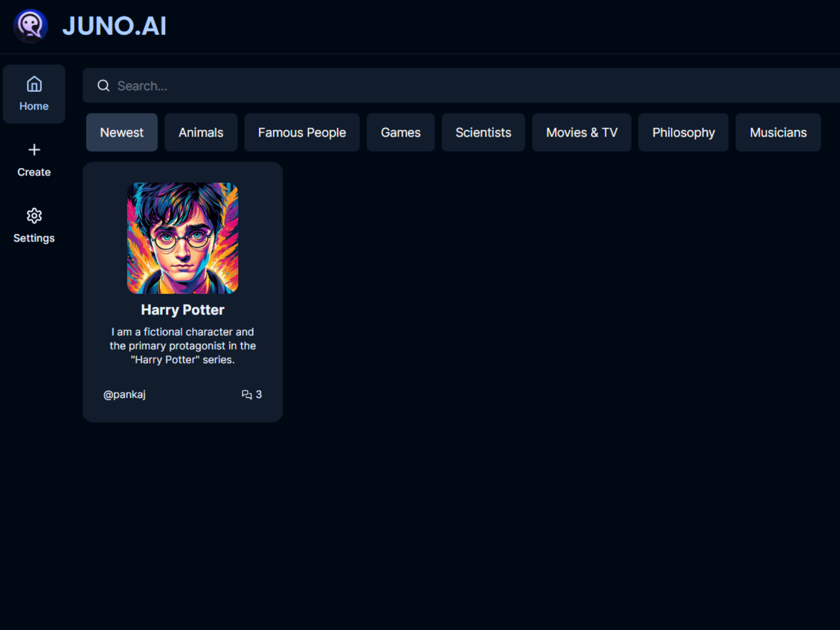The width and height of the screenshot is (840, 630).
Task: Open the Settings gear icon
Action: click(x=34, y=216)
